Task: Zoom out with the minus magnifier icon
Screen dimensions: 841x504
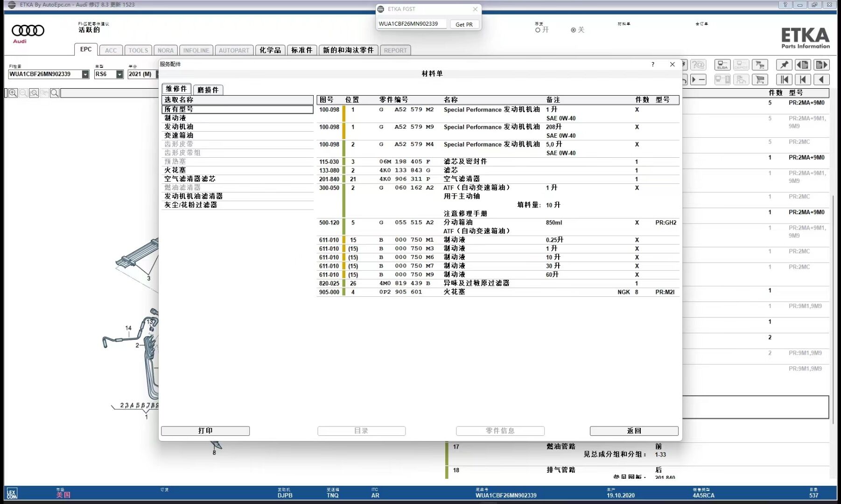Action: (23, 93)
